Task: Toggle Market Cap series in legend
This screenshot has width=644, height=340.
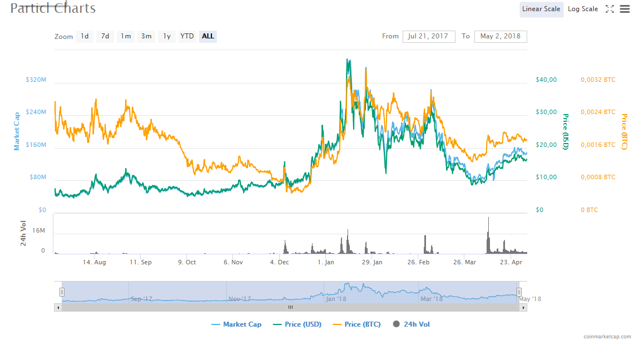Action: pos(236,324)
